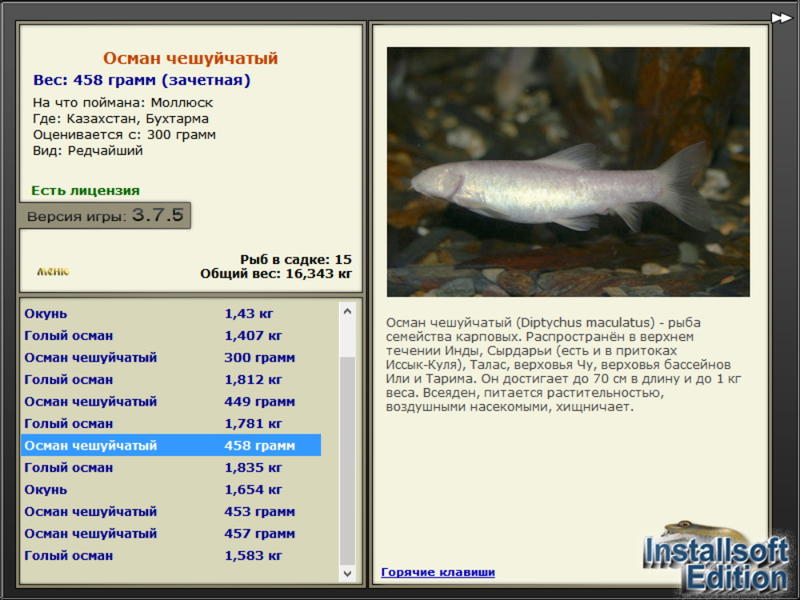Select Окунь 1,43 кг in the list
This screenshot has width=800, height=600.
point(171,313)
